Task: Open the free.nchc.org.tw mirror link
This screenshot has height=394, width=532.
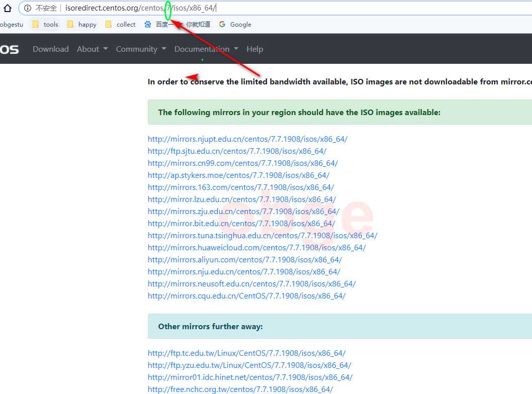Action: pyautogui.click(x=240, y=389)
